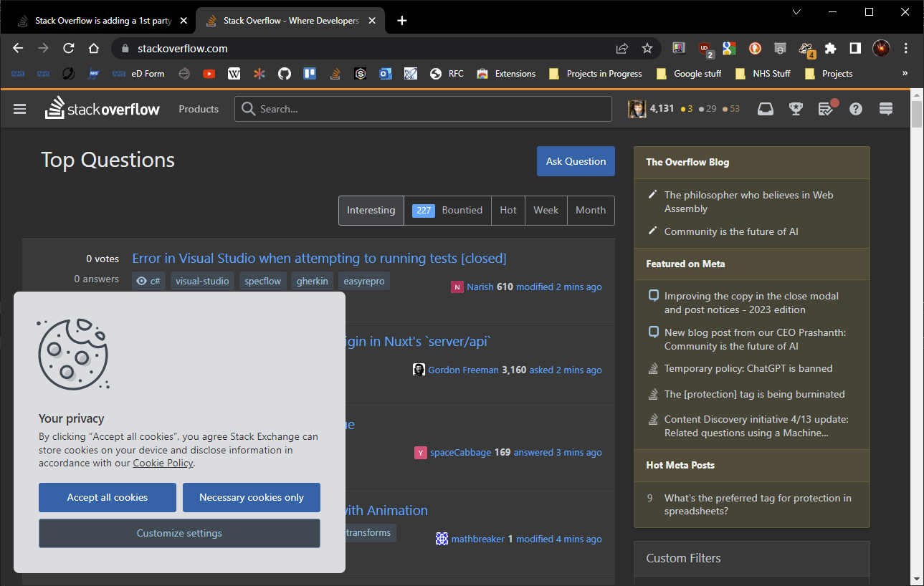This screenshot has width=924, height=586.
Task: Open the Extensions bookmark
Action: point(506,73)
